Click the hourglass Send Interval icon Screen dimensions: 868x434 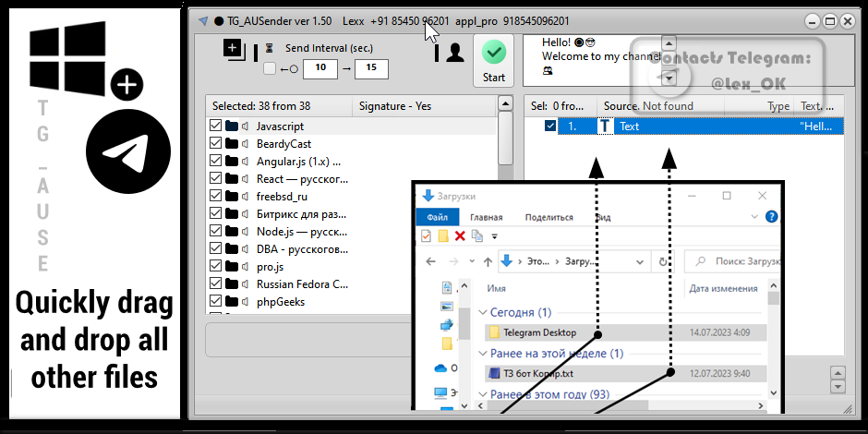pos(270,48)
